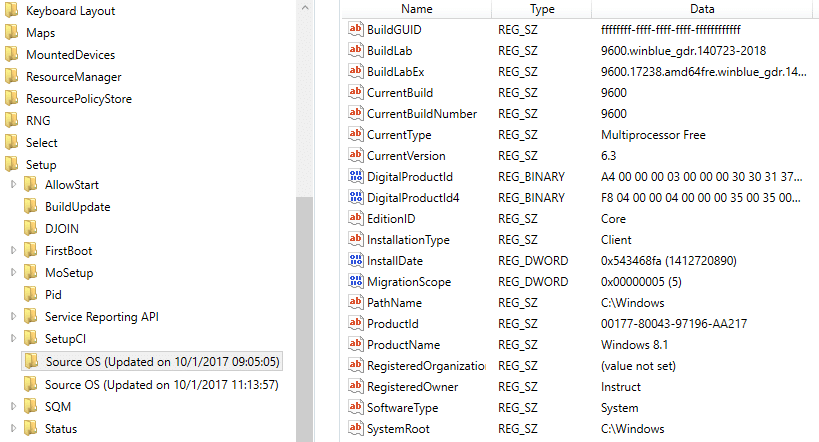Sort values by the Type column header

(x=542, y=9)
